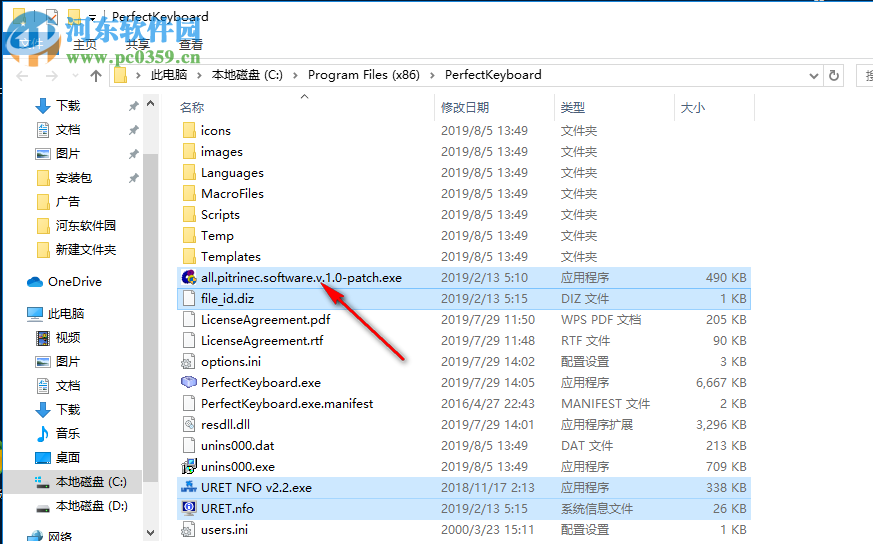
Task: Open OneDrive in the navigation pane
Action: click(x=75, y=282)
